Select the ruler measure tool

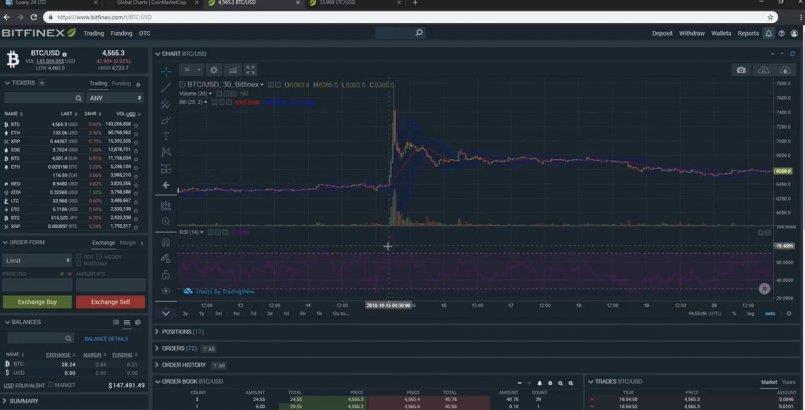coord(166,206)
